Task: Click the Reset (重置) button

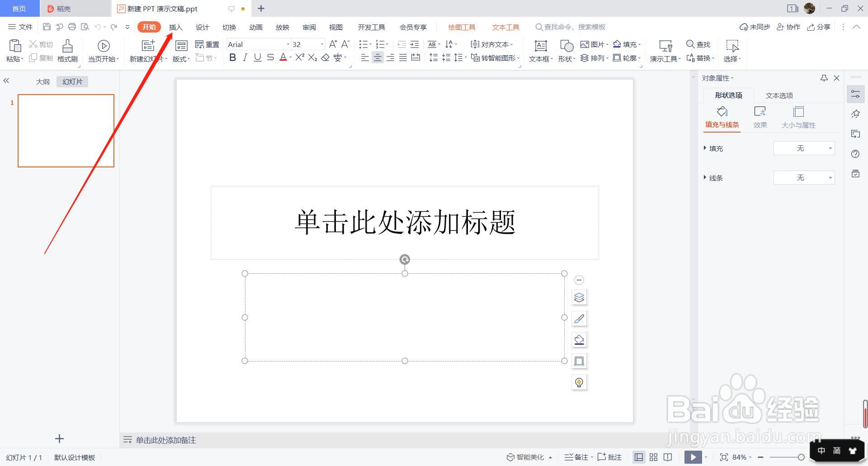Action: tap(207, 44)
